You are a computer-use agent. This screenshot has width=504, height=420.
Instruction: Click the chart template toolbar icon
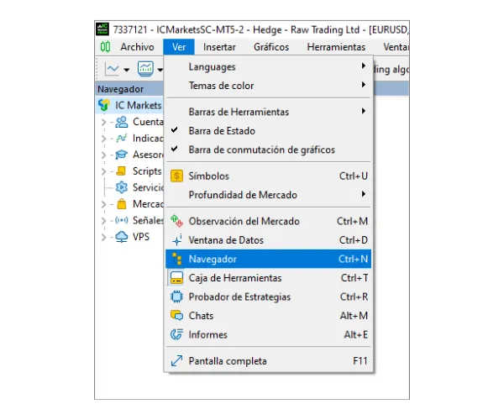[145, 69]
